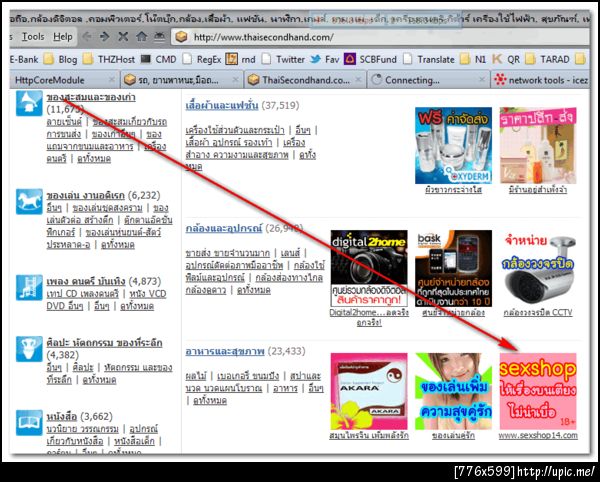
Task: Open the digital2home ad thumbnail
Action: coord(369,268)
